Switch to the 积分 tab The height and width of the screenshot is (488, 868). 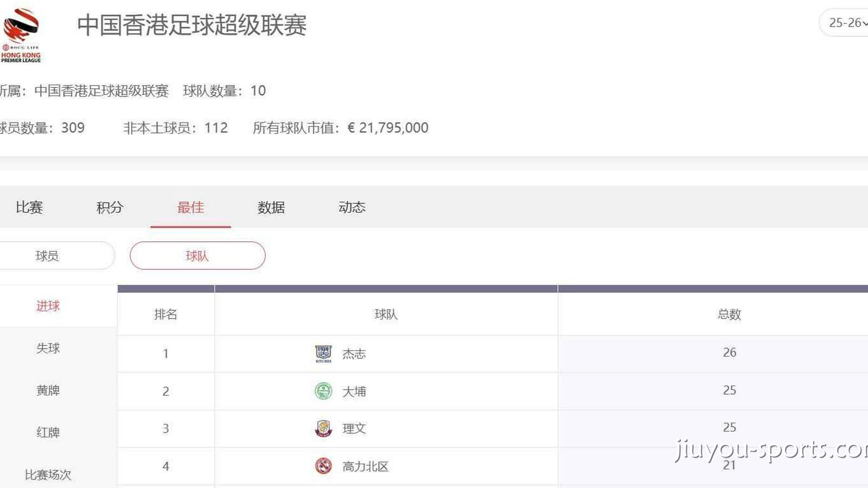110,207
